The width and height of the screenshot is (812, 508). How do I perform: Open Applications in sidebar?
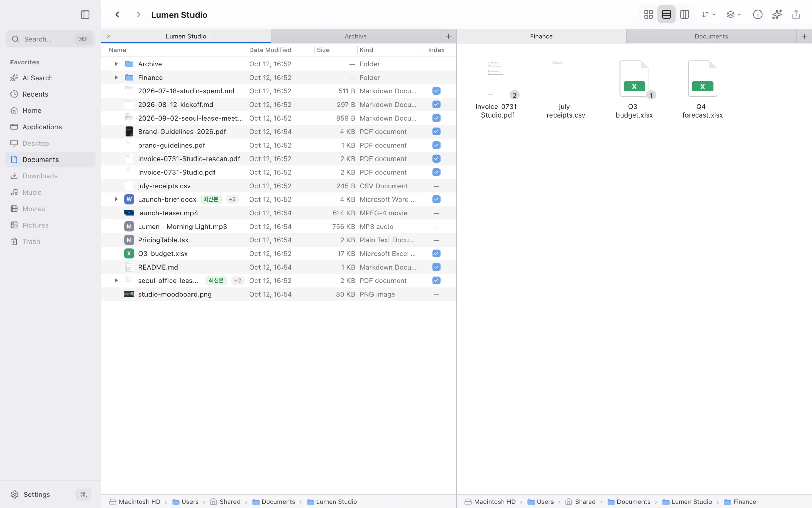50,127
